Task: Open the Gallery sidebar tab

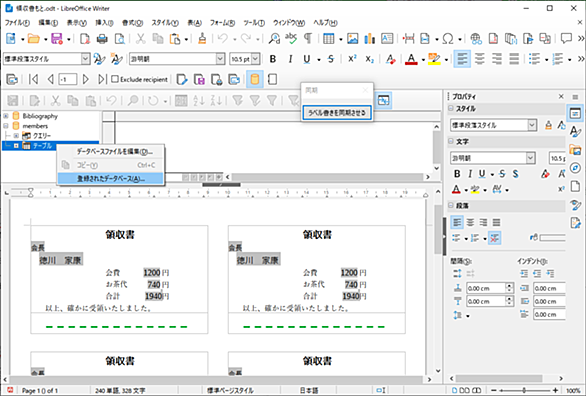Action: (576, 150)
